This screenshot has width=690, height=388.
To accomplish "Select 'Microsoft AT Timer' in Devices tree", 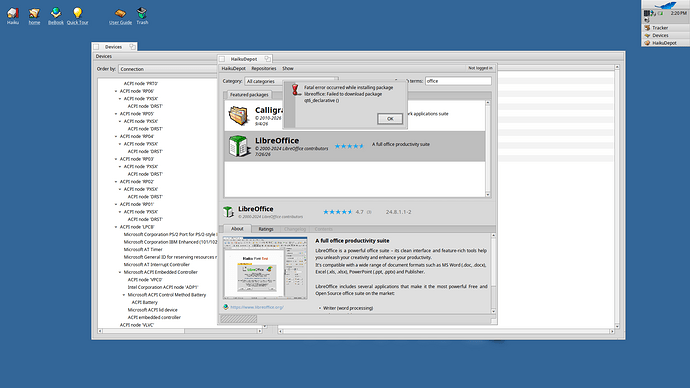I will coord(143,249).
